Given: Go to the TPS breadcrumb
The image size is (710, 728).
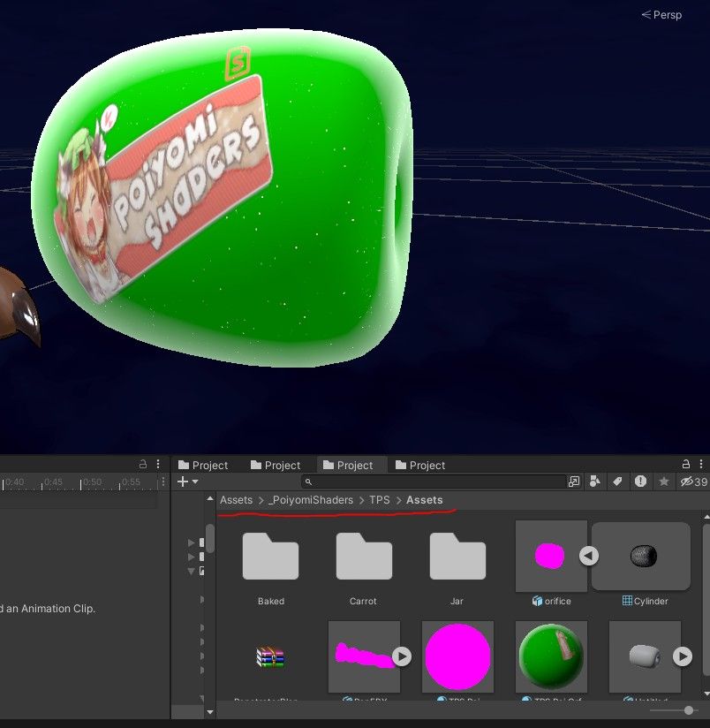Looking at the screenshot, I should (x=380, y=500).
